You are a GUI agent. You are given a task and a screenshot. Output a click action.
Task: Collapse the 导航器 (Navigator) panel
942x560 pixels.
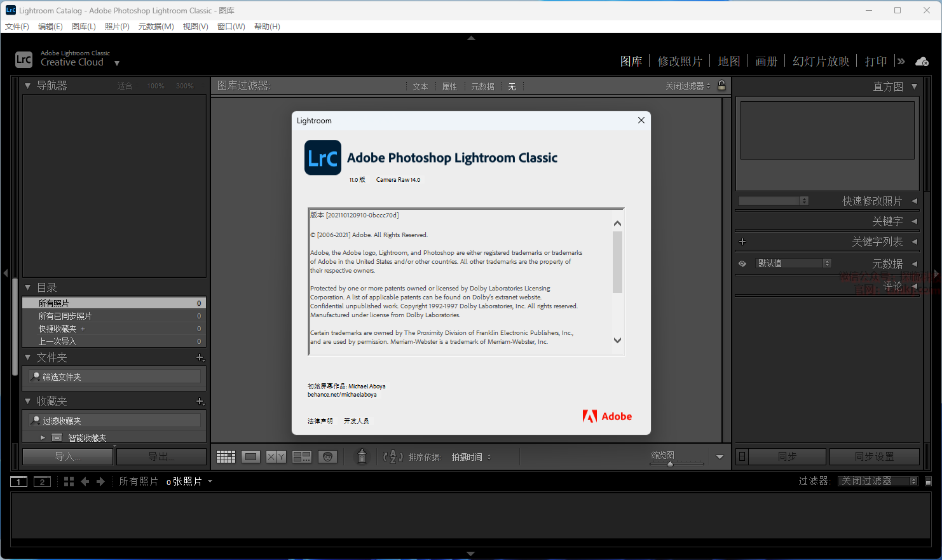tap(27, 86)
